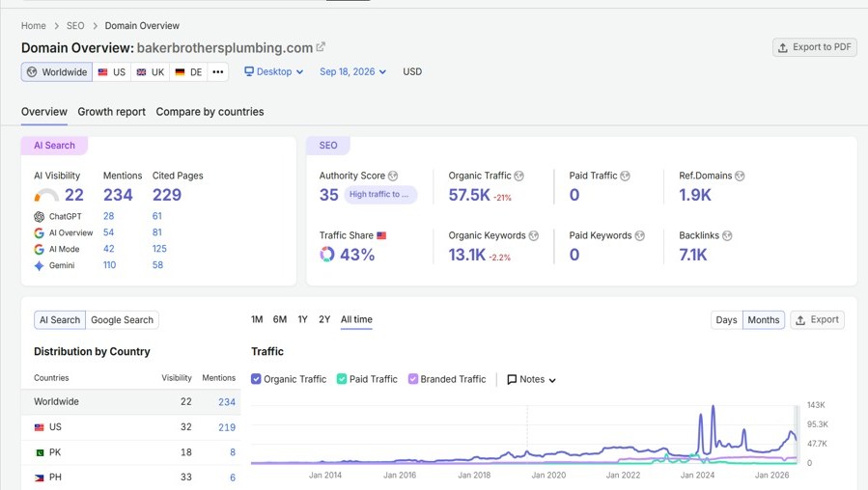Click the Worldwide globe icon
This screenshot has height=490, width=868.
click(x=32, y=72)
